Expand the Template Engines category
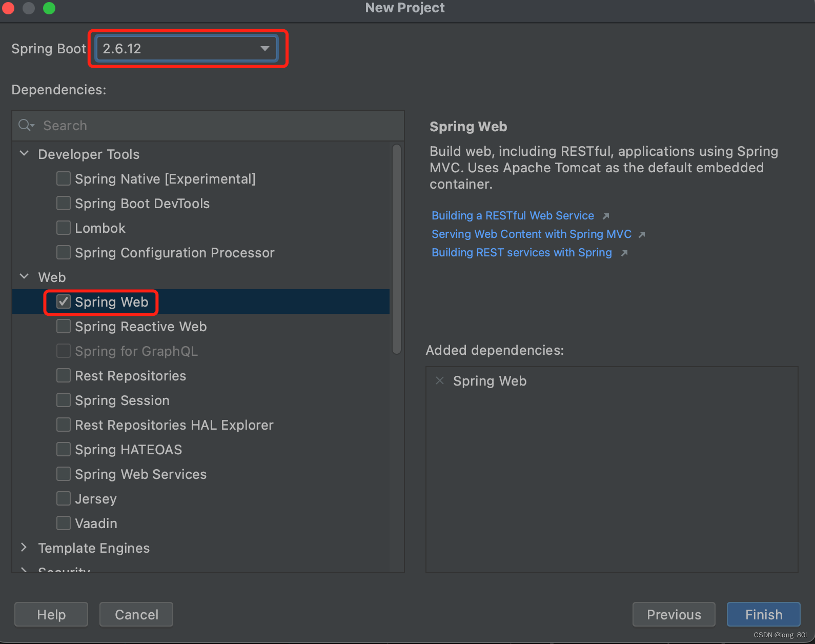 tap(24, 547)
